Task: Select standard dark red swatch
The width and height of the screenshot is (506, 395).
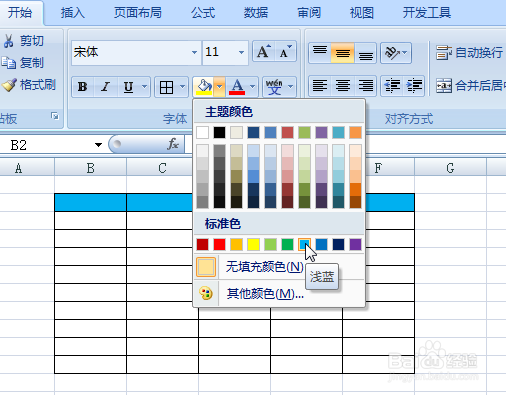Action: click(x=202, y=244)
